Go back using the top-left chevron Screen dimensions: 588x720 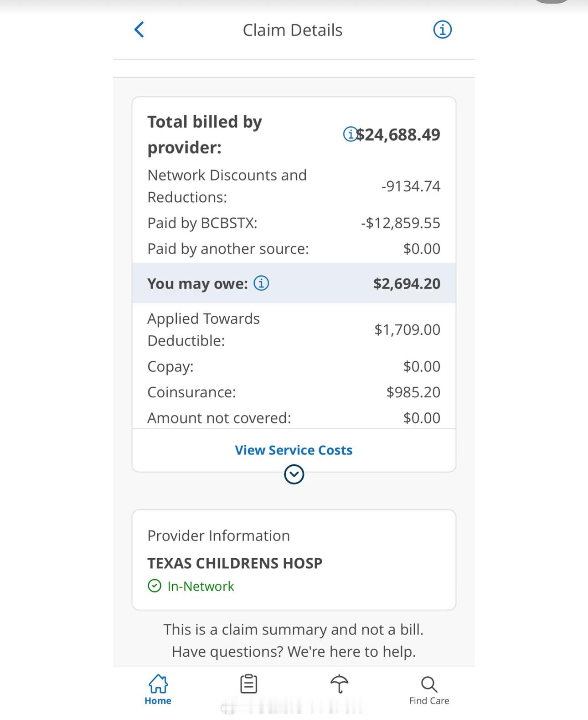click(x=139, y=30)
